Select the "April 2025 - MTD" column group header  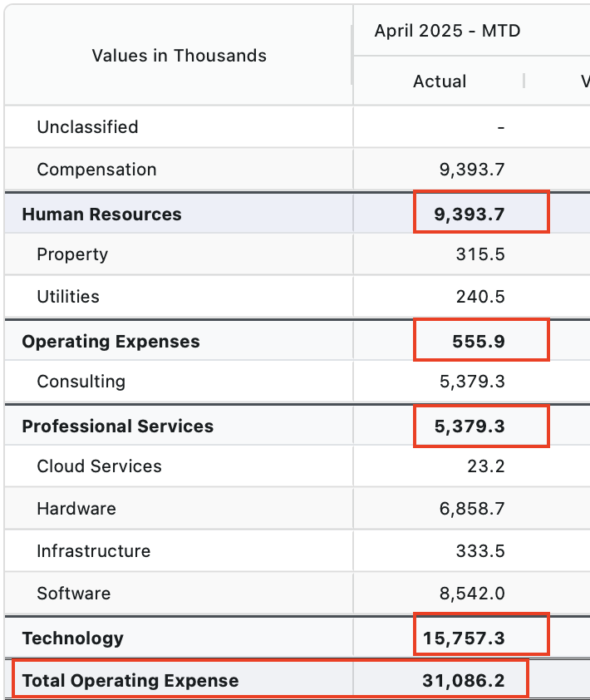point(447,32)
